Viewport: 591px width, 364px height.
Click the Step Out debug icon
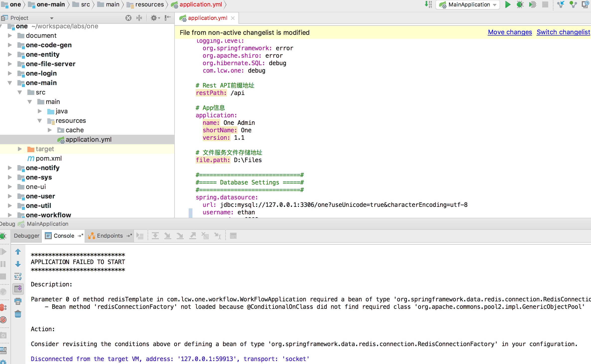[192, 236]
